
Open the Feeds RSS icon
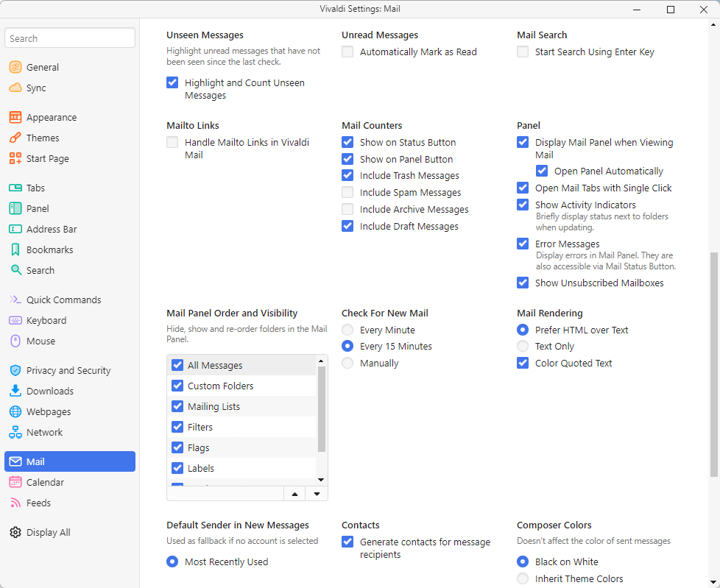pyautogui.click(x=15, y=503)
